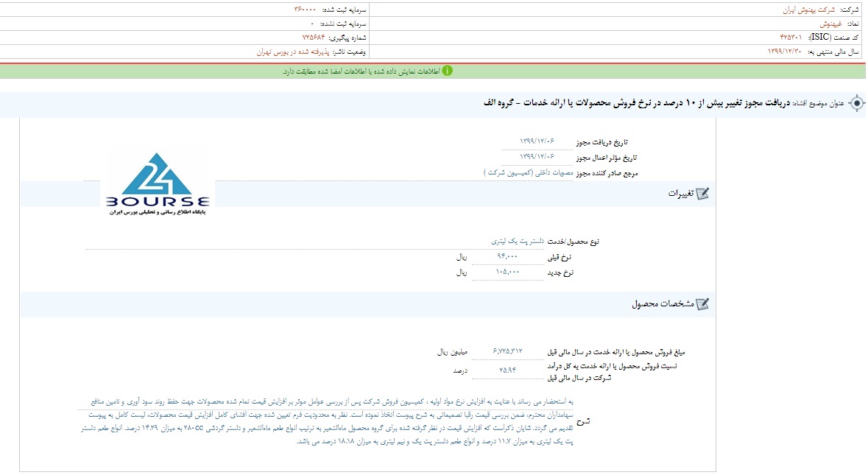Image resolution: width=868 pixels, height=475 pixels.
Task: Click the نرخ جدید label
Action: click(x=560, y=273)
